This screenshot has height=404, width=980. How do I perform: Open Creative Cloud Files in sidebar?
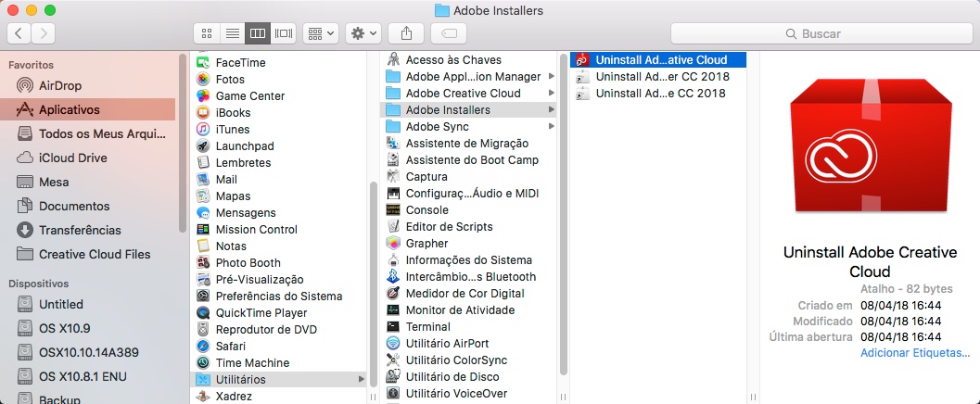pyautogui.click(x=87, y=254)
